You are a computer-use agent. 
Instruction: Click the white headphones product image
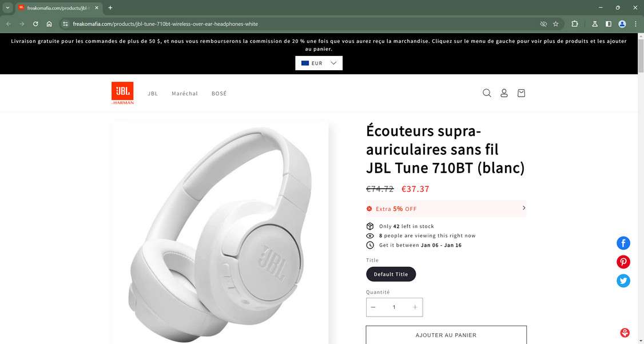click(x=220, y=233)
